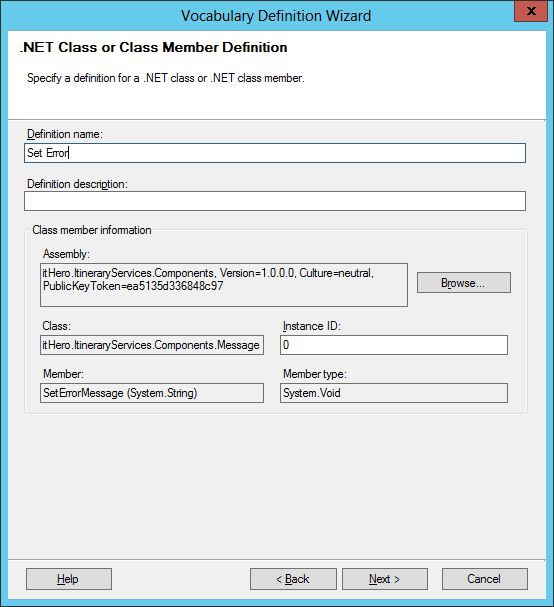Click the Member type label
554x607 pixels.
[x=315, y=374]
